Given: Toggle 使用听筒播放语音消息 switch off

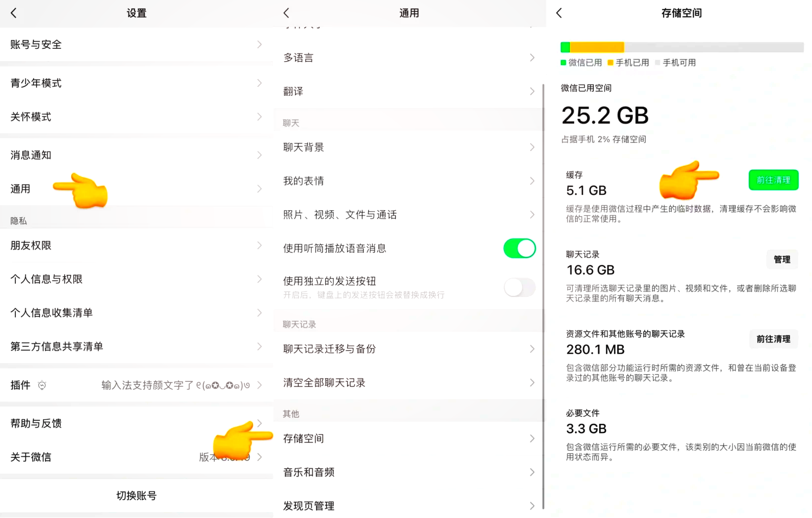Looking at the screenshot, I should (519, 248).
